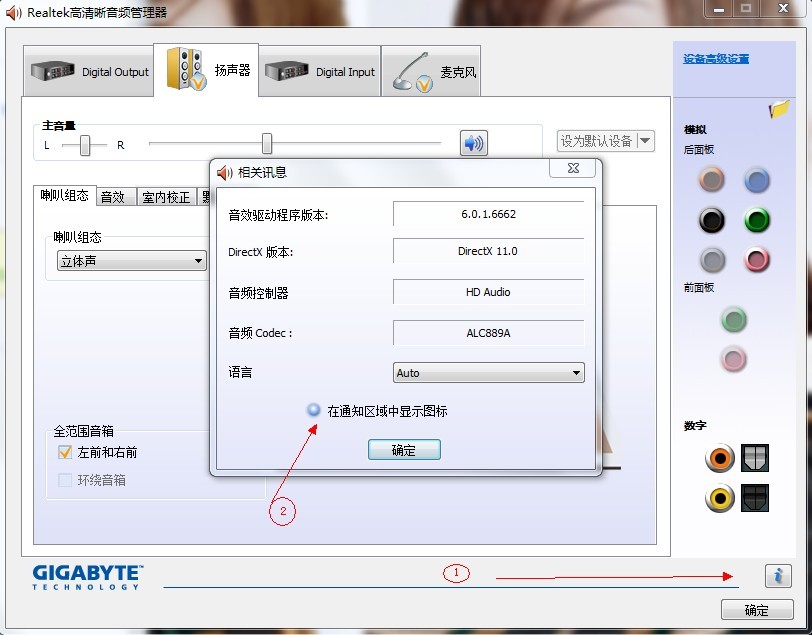This screenshot has width=812, height=635.
Task: Click the gray rear panel audio jack
Action: (712, 259)
